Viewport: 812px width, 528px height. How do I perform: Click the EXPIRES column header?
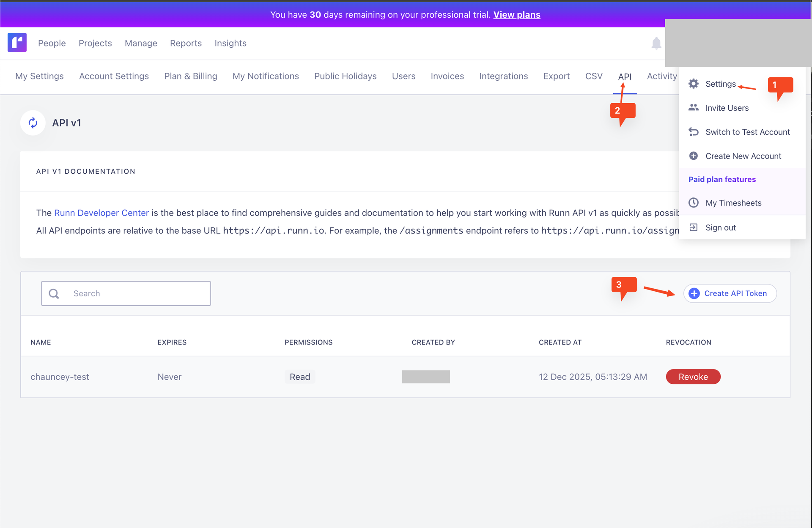point(172,342)
